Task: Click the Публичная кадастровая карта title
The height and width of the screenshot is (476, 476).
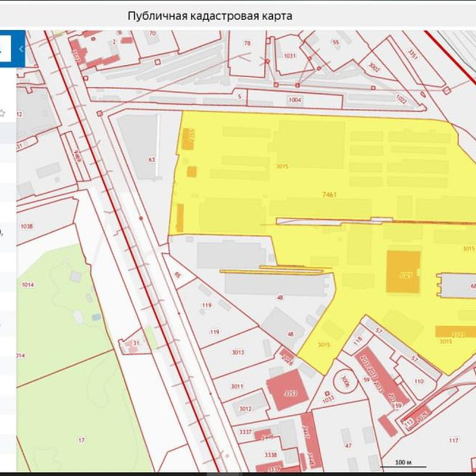Action: [x=209, y=16]
